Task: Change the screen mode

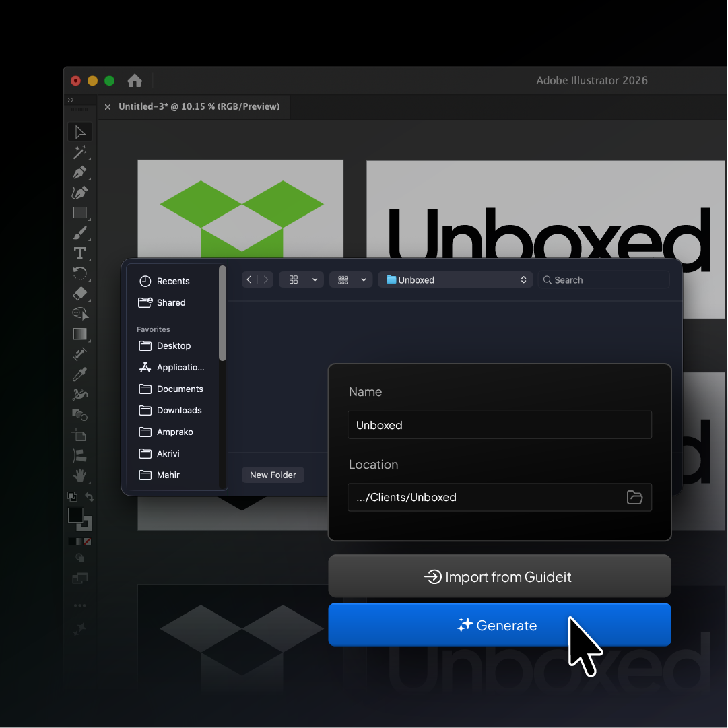Action: [x=80, y=578]
